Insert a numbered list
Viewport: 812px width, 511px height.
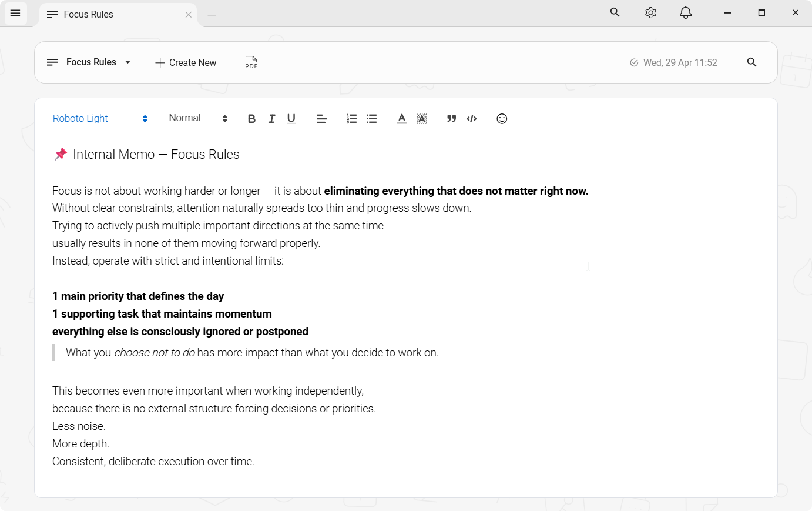click(351, 119)
